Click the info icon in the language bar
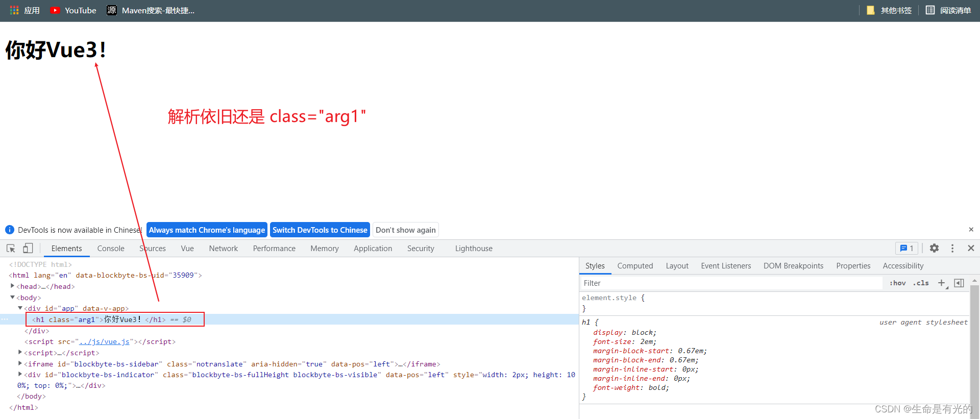 pos(10,230)
